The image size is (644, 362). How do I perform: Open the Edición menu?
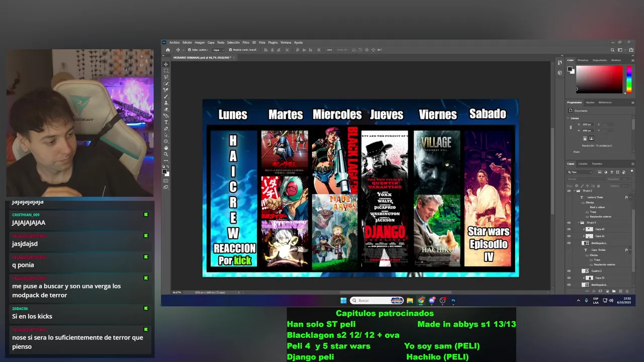[x=187, y=42]
